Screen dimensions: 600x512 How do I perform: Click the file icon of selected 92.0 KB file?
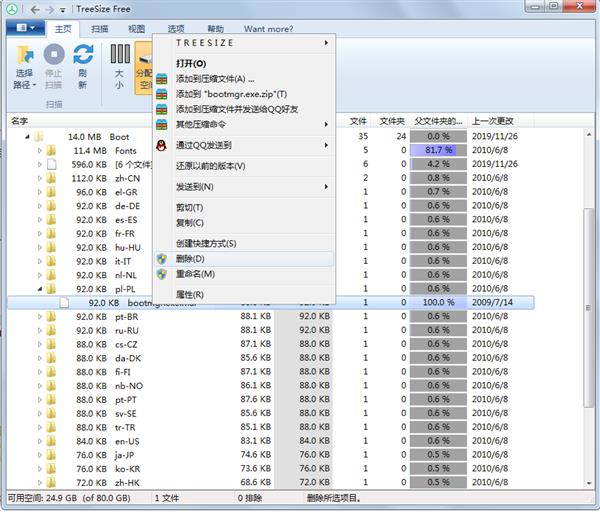(64, 303)
